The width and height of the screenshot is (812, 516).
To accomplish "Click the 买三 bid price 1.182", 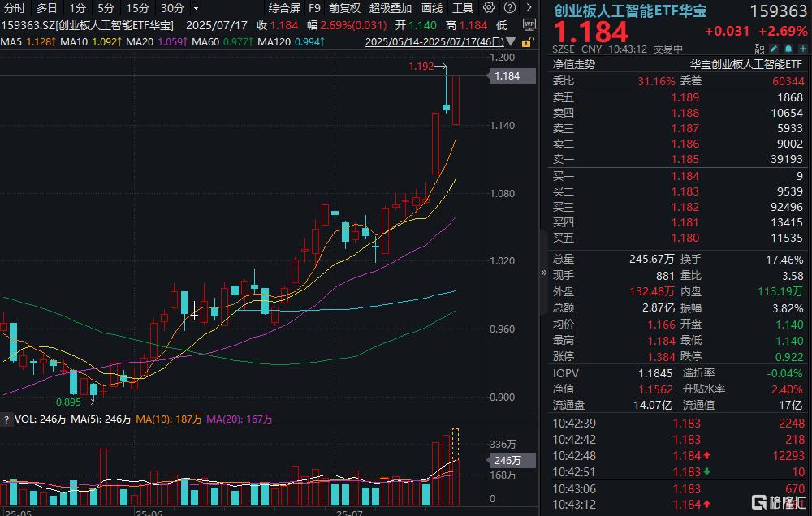I will coord(685,207).
